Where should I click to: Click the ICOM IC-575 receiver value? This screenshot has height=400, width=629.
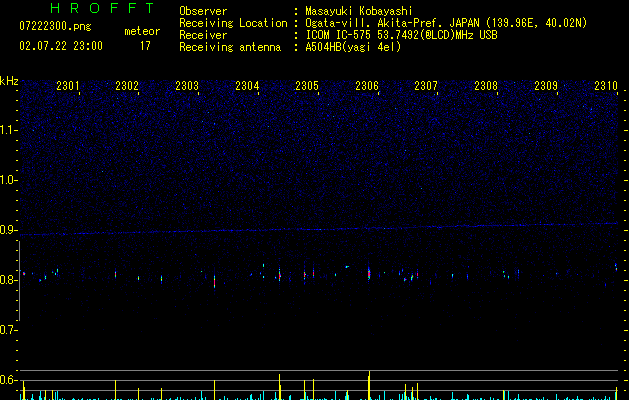tap(402, 35)
